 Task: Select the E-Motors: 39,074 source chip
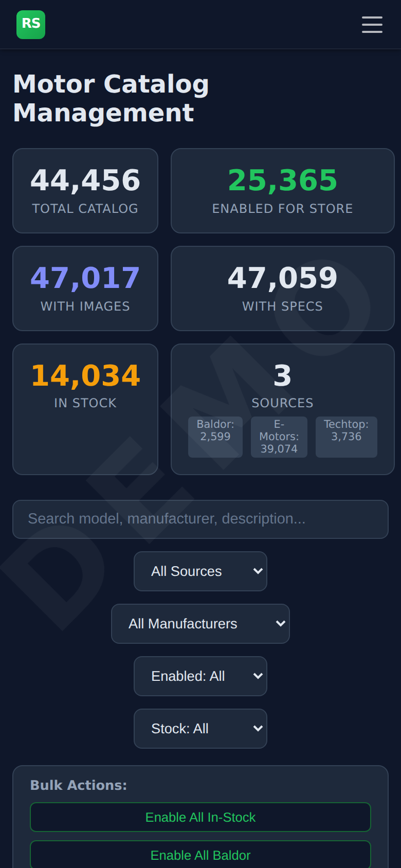pos(279,437)
